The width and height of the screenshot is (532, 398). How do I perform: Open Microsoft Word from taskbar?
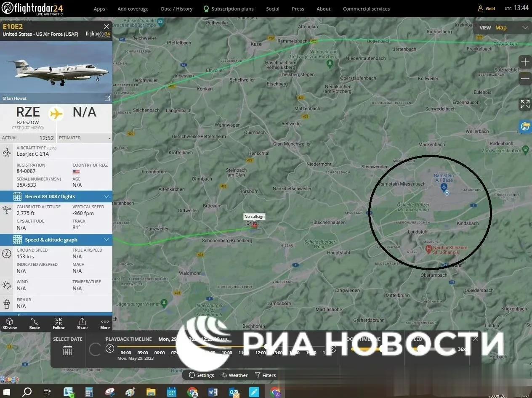point(213,392)
